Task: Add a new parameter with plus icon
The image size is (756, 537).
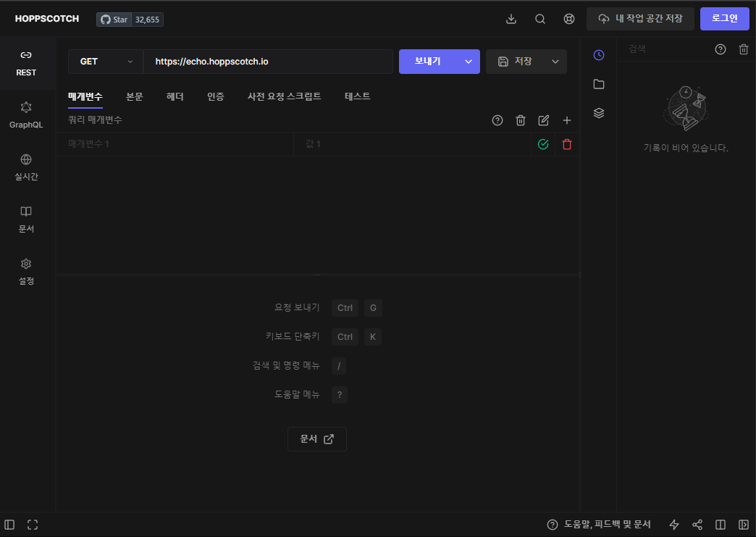Action: (566, 120)
